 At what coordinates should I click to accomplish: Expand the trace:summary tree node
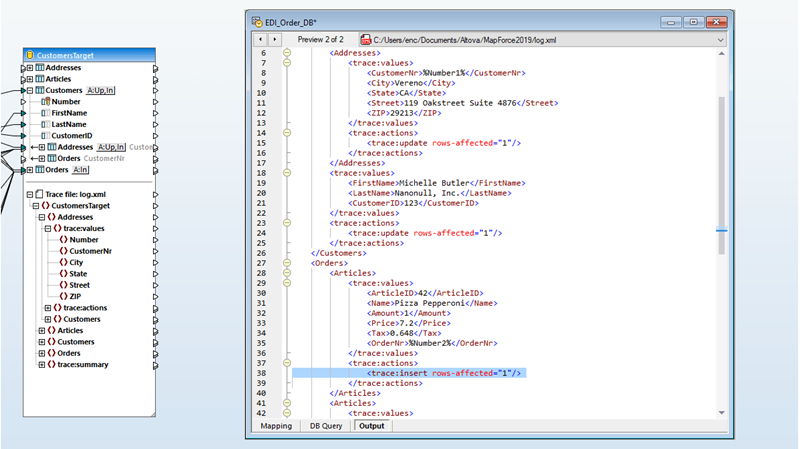[x=41, y=364]
